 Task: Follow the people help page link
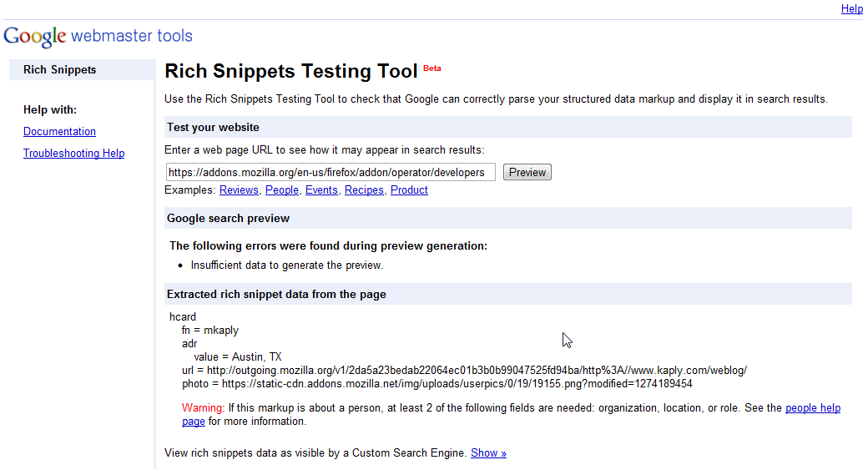(x=813, y=408)
